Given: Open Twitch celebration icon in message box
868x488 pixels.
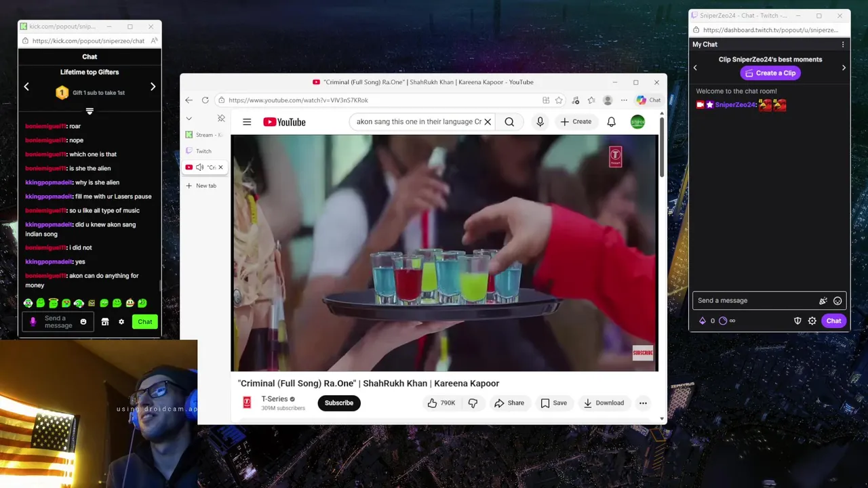Looking at the screenshot, I should tap(823, 301).
